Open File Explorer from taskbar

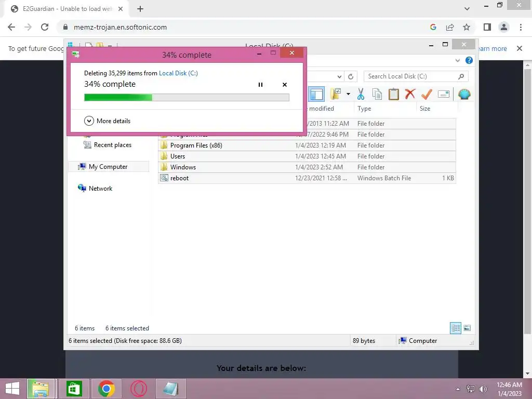(41, 389)
